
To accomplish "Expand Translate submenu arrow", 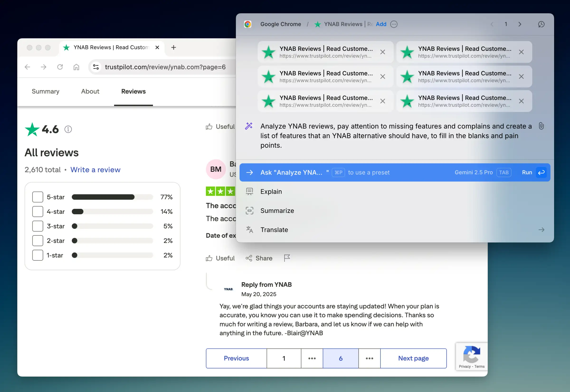I will [x=541, y=230].
